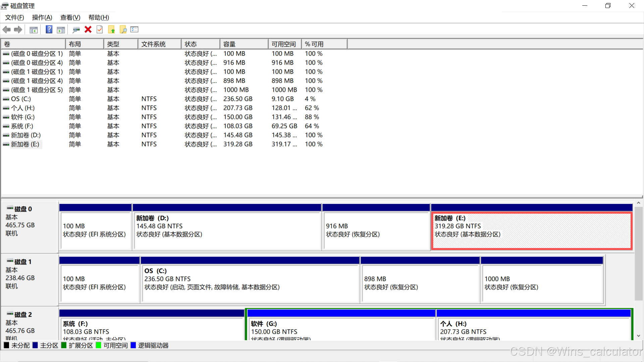Click the Forward arrow toolbar icon
644x362 pixels.
pos(18,29)
